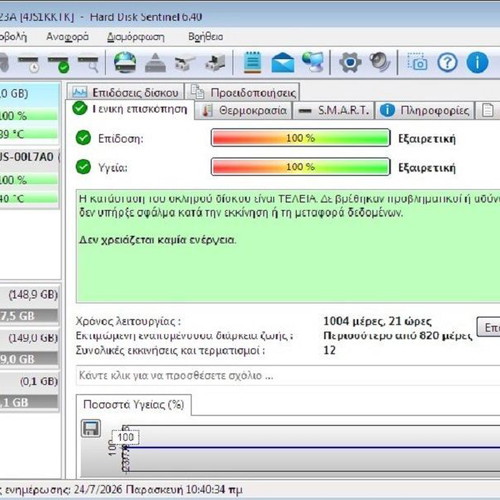Click the disk with clock toolbar icon
This screenshot has height=500, width=500.
[28, 63]
